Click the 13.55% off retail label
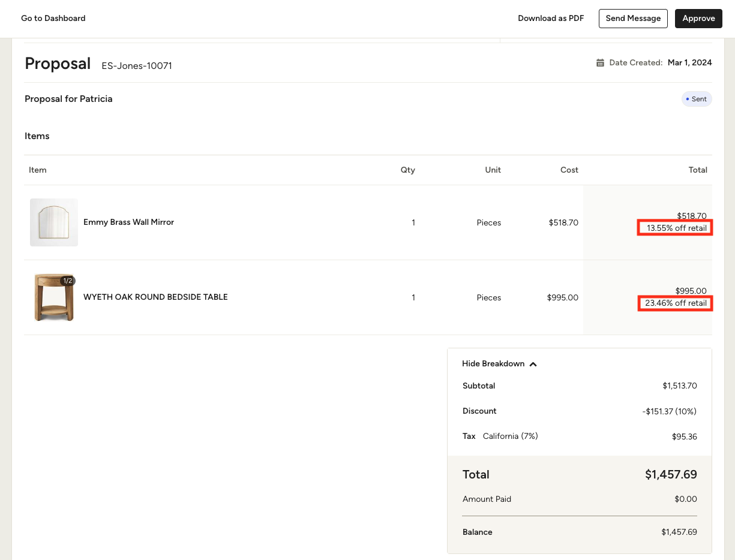735x560 pixels. pos(676,228)
